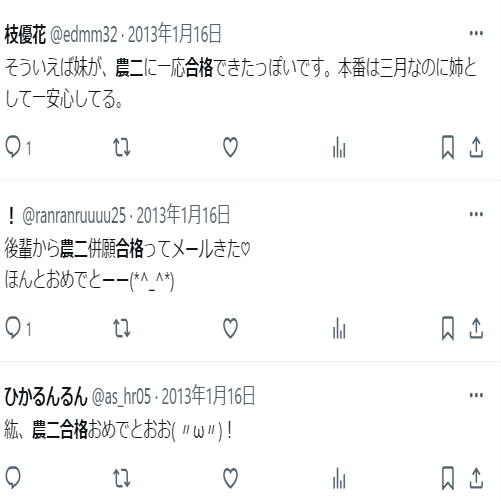
Task: Share the @as_hr05 tweet
Action: click(476, 478)
